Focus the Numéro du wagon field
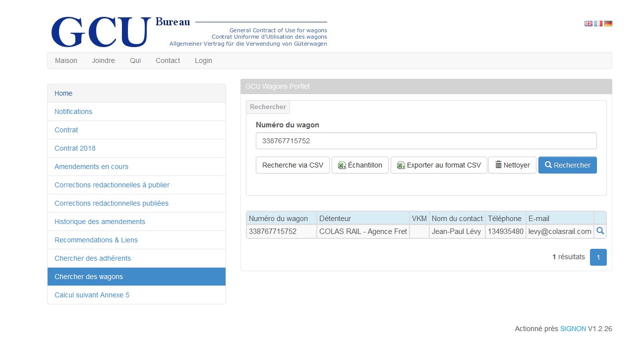This screenshot has height=344, width=644. (426, 141)
